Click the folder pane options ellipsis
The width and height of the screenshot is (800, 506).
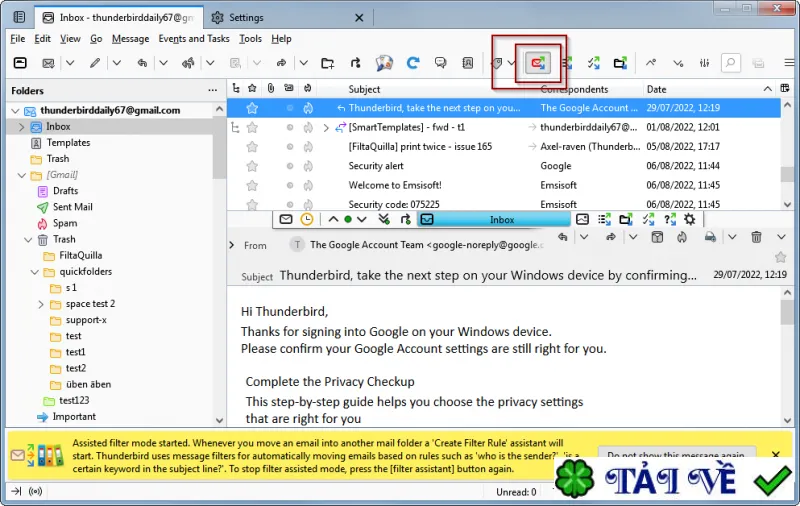click(213, 90)
